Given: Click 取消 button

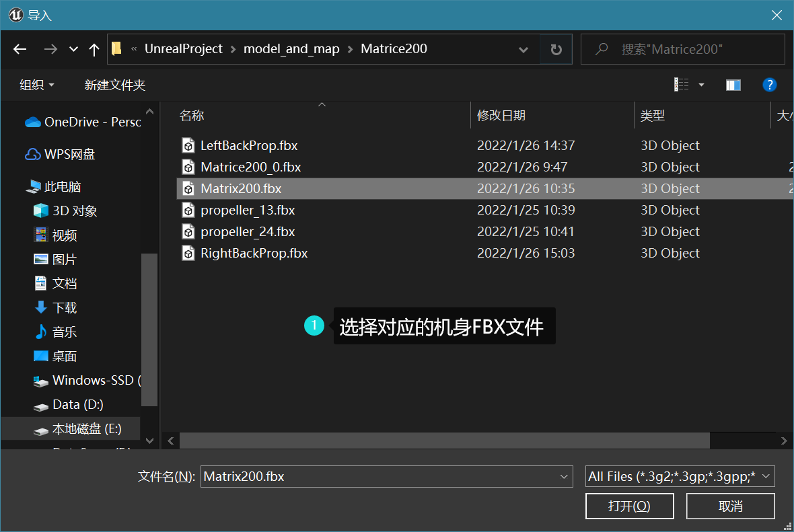Looking at the screenshot, I should coord(730,506).
